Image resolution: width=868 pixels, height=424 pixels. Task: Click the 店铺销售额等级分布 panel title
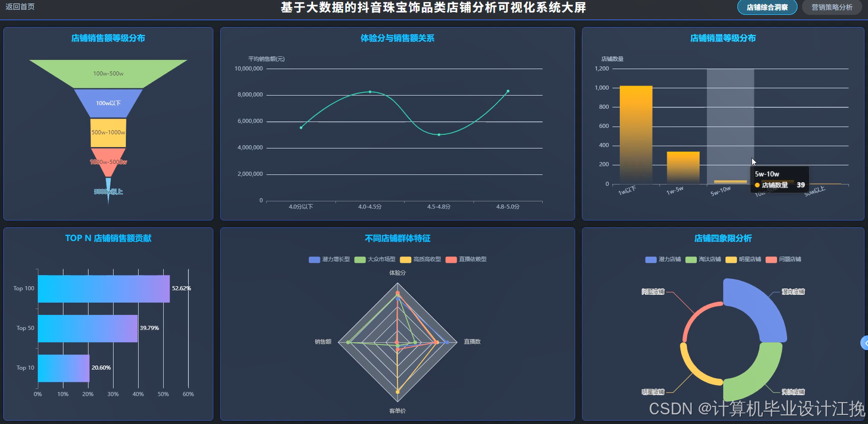(108, 38)
